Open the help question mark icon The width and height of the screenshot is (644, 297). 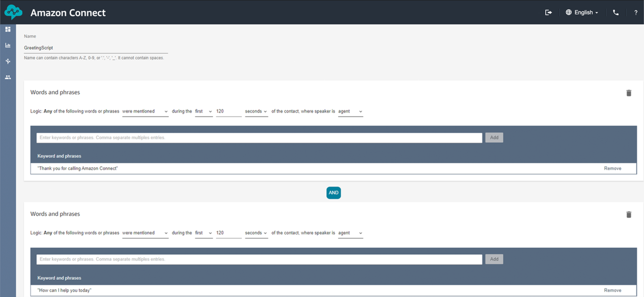pyautogui.click(x=636, y=12)
